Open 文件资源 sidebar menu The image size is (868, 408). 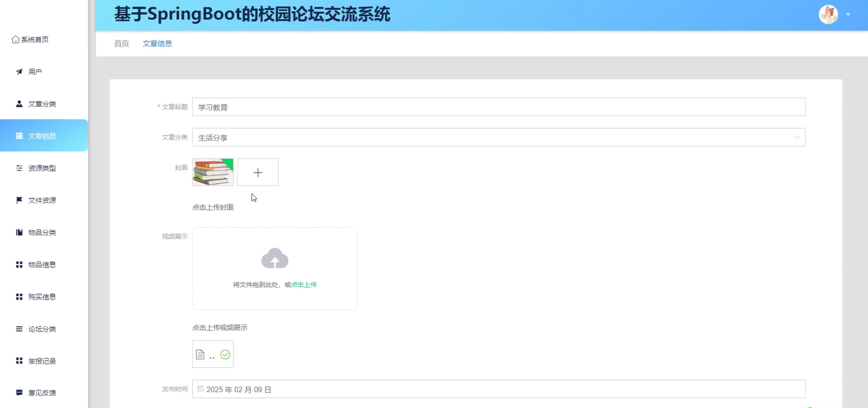44,200
